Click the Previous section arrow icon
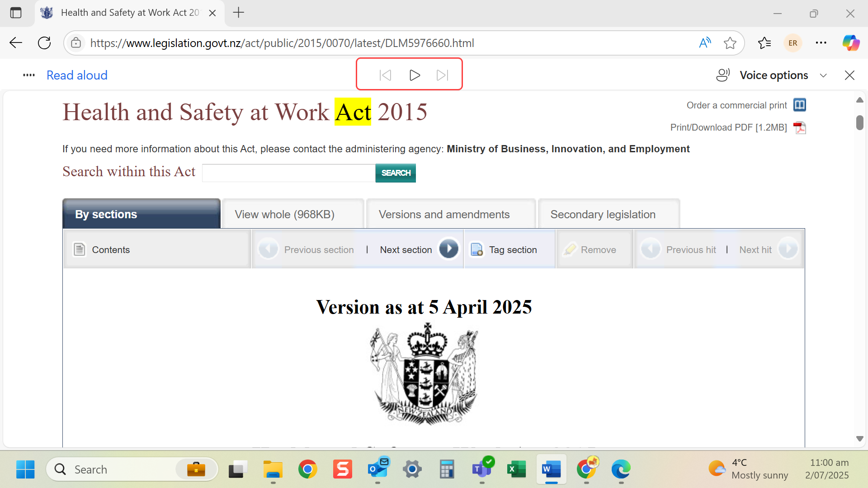 [x=269, y=249]
